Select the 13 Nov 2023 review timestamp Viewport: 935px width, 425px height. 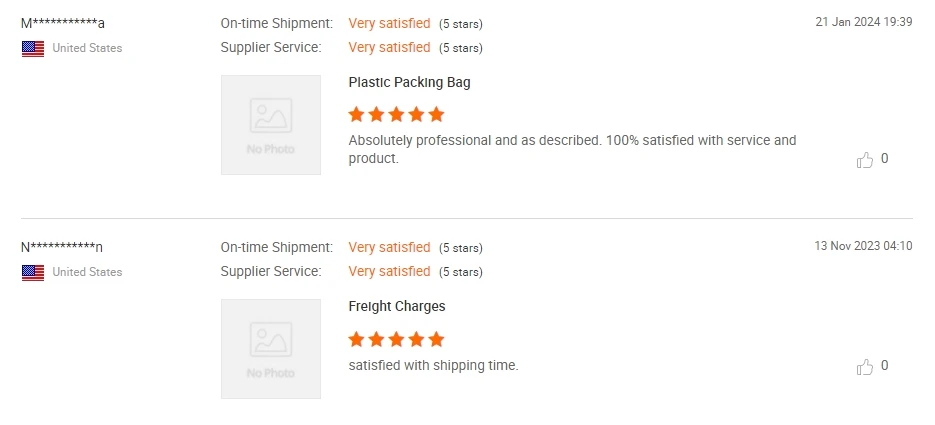point(863,246)
